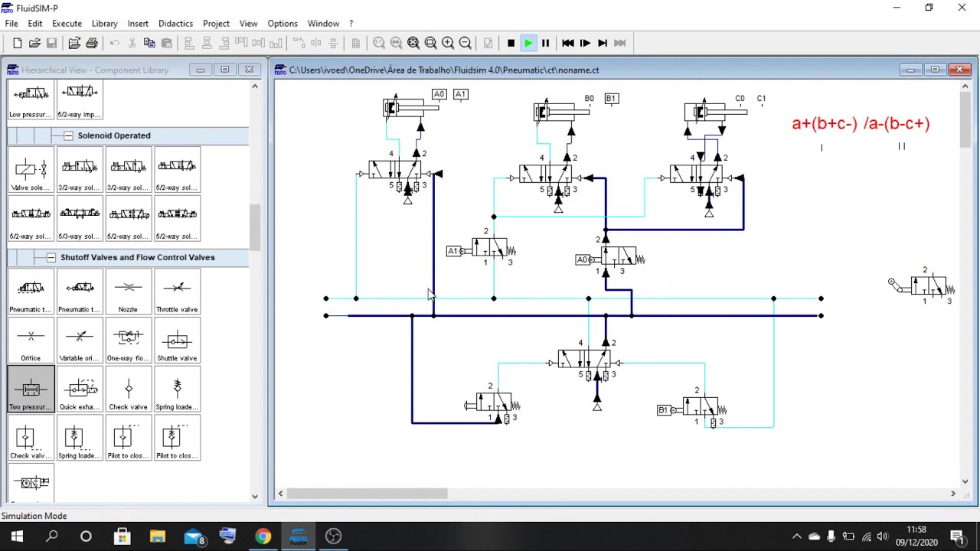The width and height of the screenshot is (980, 551).
Task: Zoom in on the circuit
Action: click(x=448, y=44)
